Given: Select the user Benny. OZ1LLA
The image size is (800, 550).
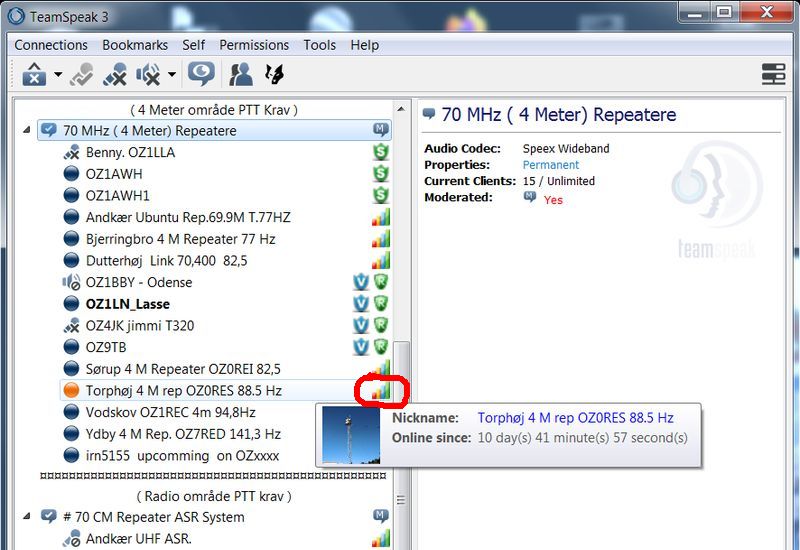Looking at the screenshot, I should tap(130, 152).
